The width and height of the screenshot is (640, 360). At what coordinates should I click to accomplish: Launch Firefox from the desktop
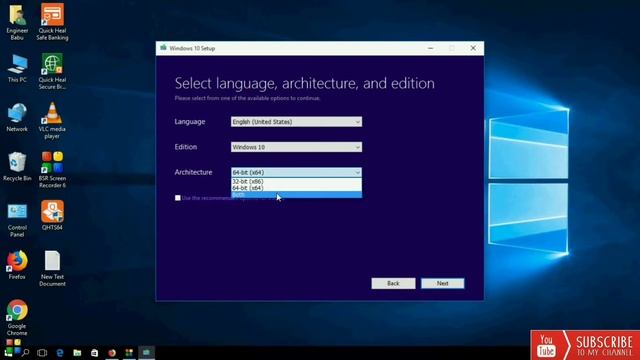tap(17, 265)
